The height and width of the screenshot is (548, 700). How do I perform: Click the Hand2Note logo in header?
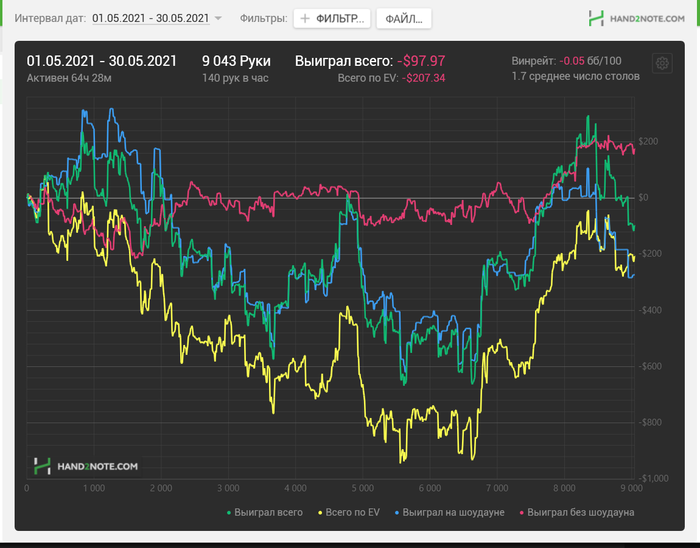point(637,18)
